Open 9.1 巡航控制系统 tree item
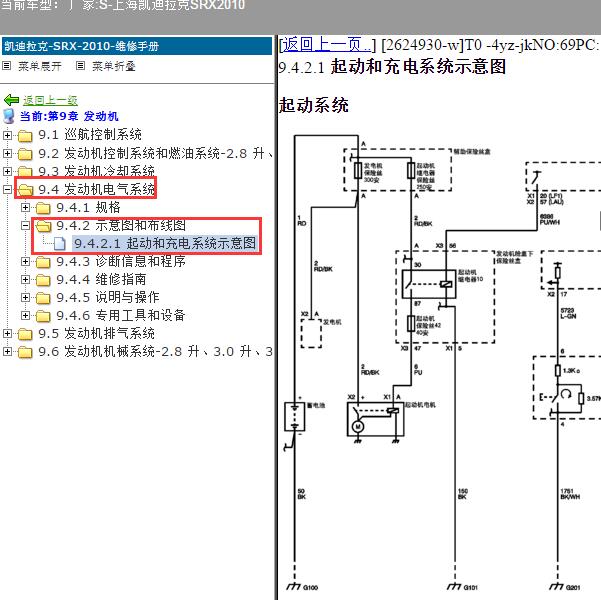This screenshot has width=601, height=600. (90, 135)
